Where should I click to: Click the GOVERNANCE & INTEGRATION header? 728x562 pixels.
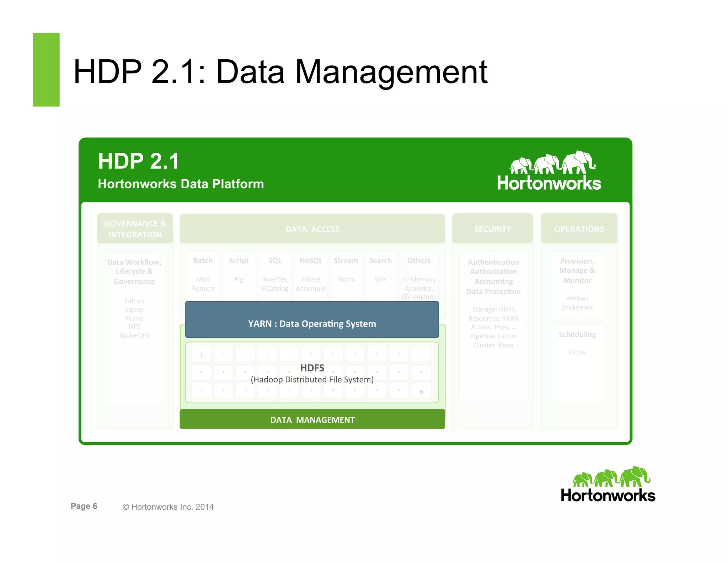click(135, 229)
